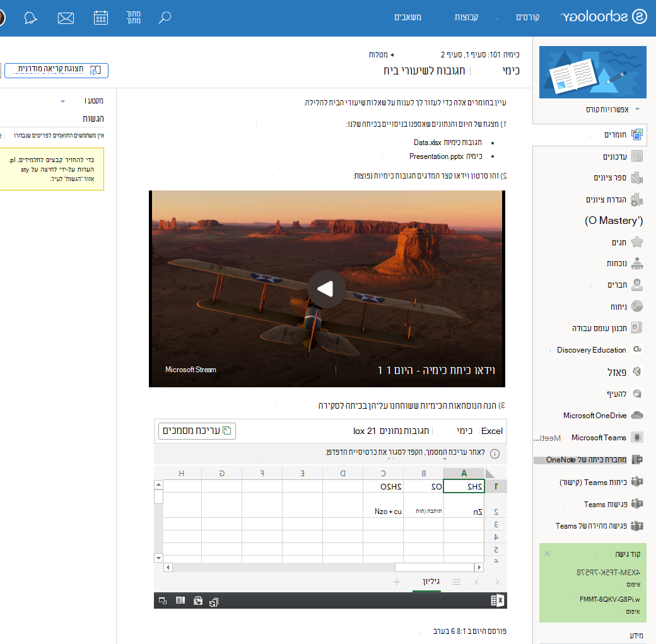Click the open-in-new-window icon in Excel bar

163,601
